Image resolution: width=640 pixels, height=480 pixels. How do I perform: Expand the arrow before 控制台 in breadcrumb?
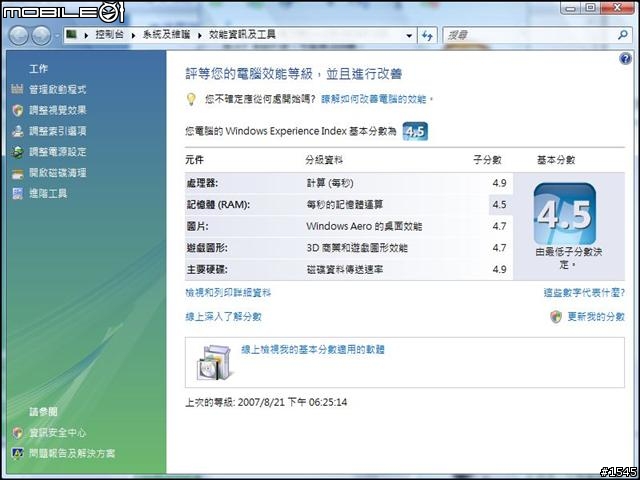pyautogui.click(x=86, y=36)
